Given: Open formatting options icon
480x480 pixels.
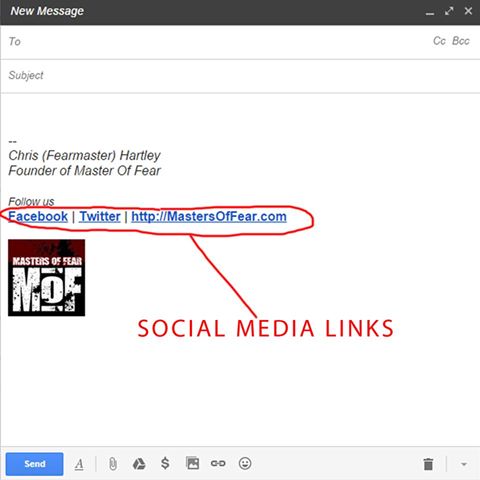Looking at the screenshot, I should [79, 464].
